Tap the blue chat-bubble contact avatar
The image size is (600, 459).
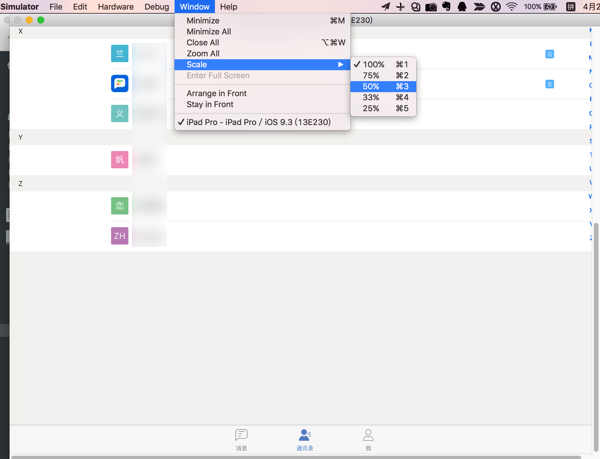click(x=120, y=83)
